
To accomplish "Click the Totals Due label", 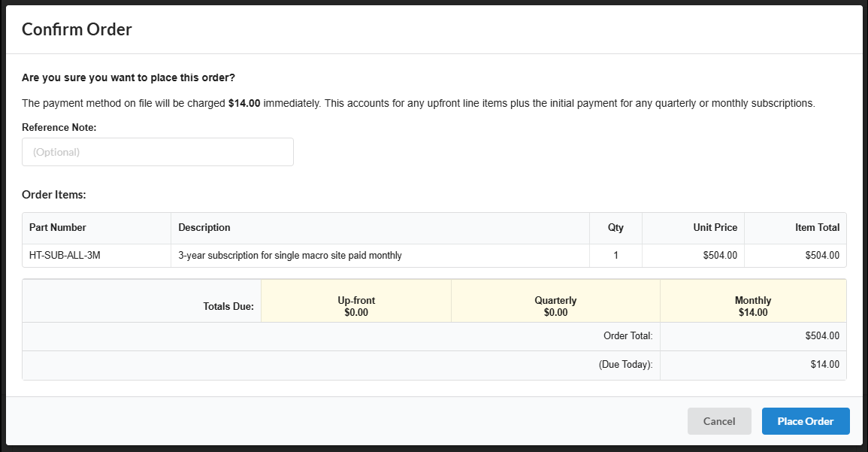I will (228, 307).
